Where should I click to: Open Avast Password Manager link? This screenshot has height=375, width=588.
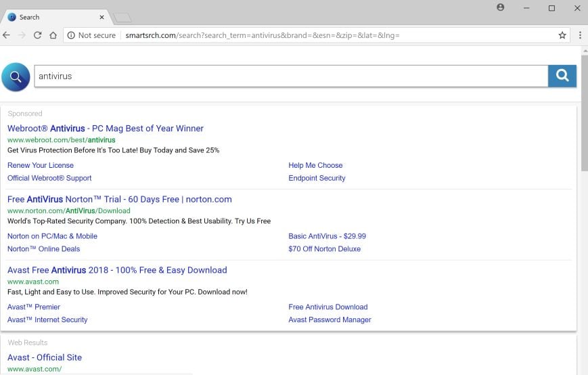(x=330, y=320)
